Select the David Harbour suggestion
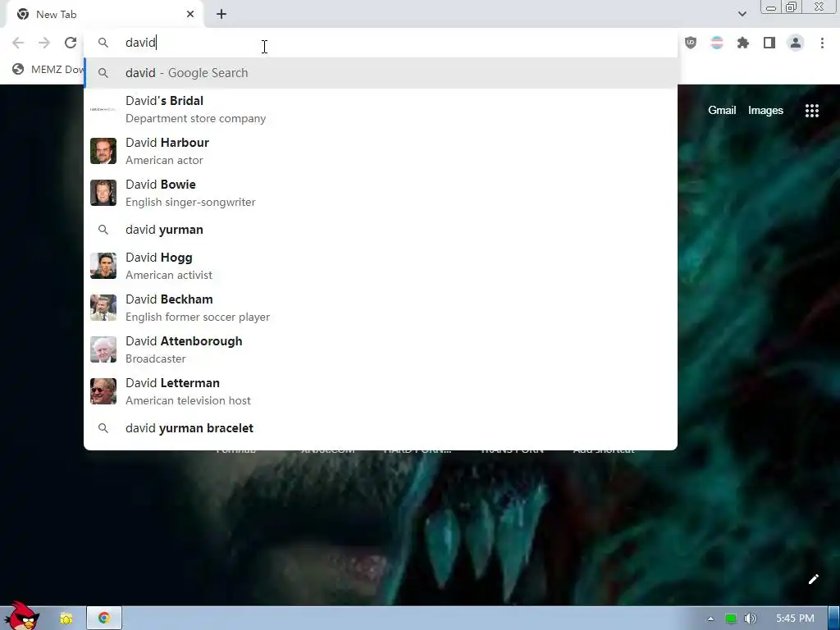This screenshot has height=630, width=840. 381,151
